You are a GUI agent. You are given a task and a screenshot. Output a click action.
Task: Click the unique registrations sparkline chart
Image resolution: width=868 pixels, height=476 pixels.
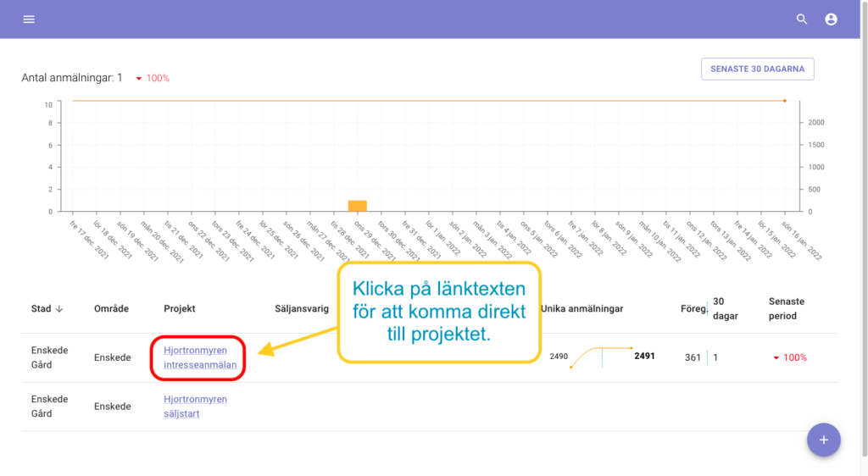[x=602, y=357]
